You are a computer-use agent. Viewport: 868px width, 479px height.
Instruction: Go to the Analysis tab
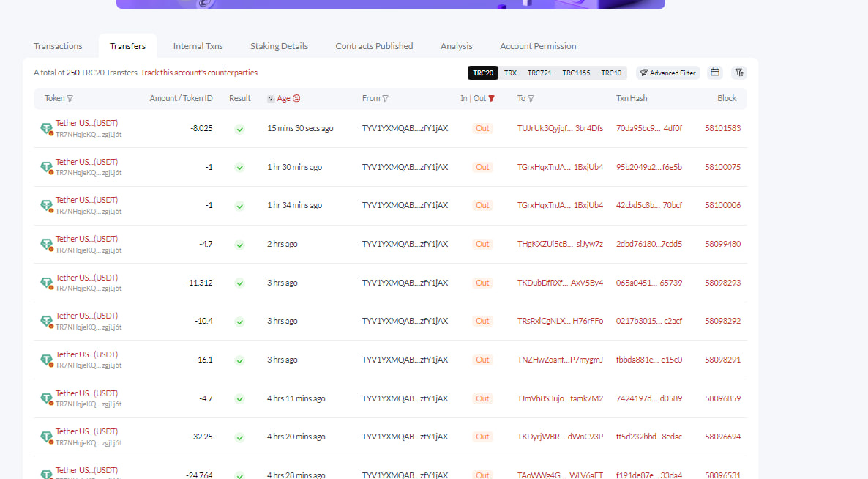[456, 46]
